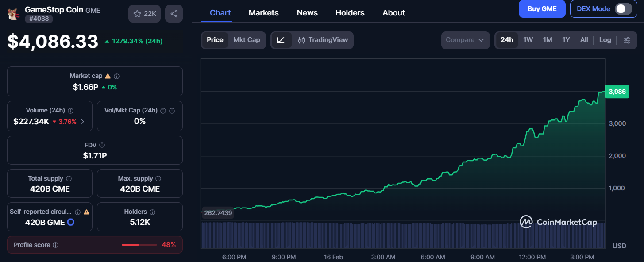The width and height of the screenshot is (644, 262).
Task: Click the USD currency label
Action: click(x=619, y=246)
